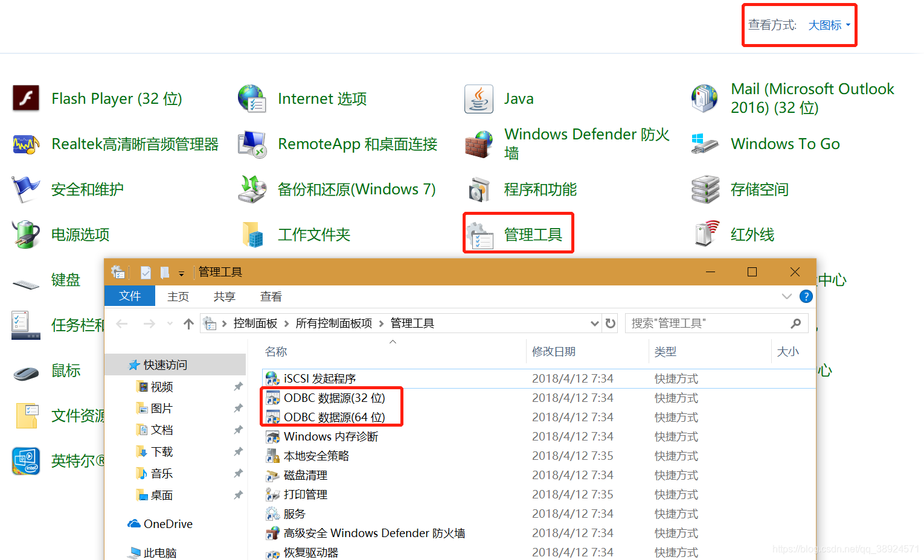Select ODBC 数据源(64 位) file name
Viewport: 924px width, 560px height.
(x=335, y=418)
